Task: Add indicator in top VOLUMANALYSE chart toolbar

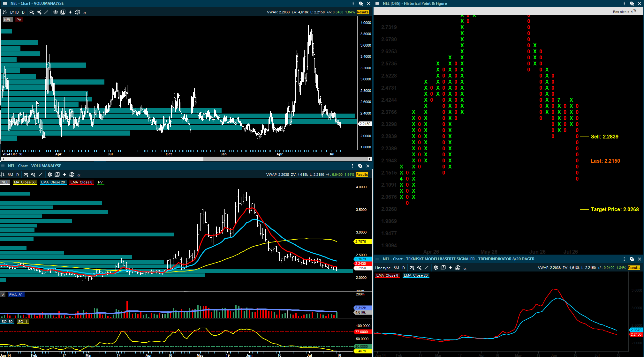Action: click(x=32, y=12)
